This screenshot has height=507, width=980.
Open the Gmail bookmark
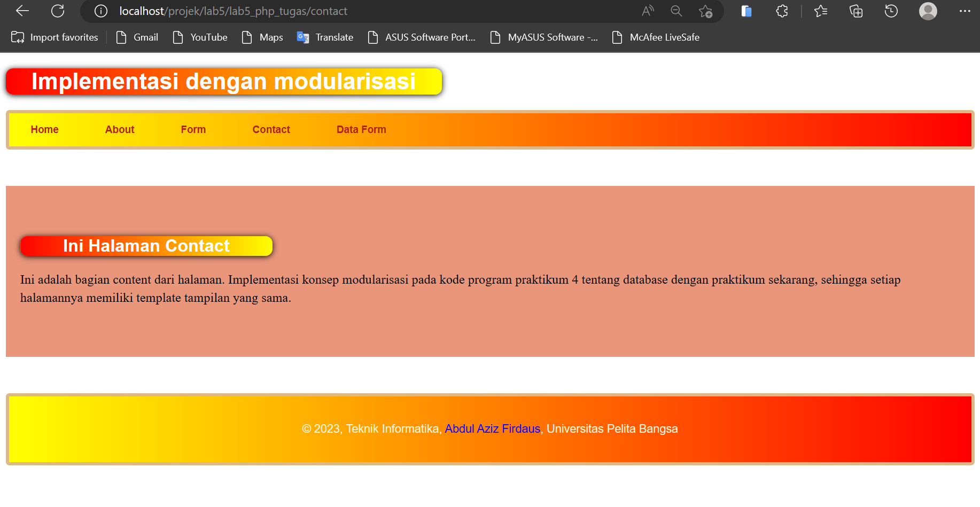click(137, 37)
